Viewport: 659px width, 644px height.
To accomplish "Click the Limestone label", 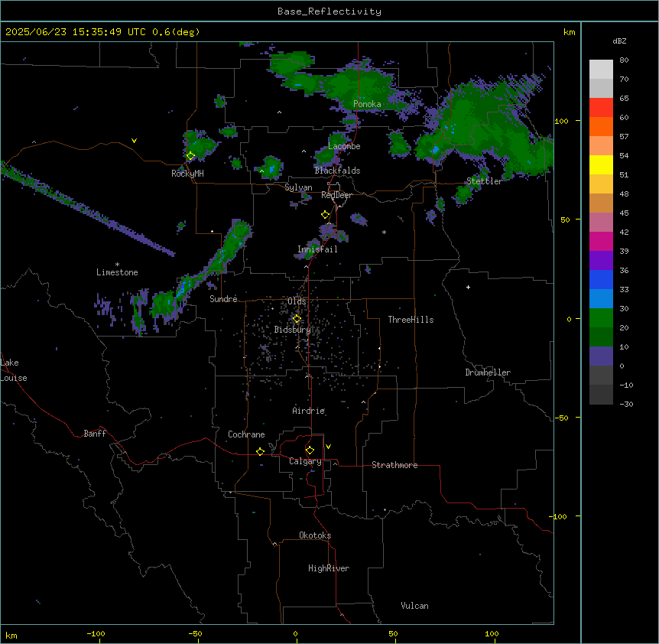I will click(117, 272).
